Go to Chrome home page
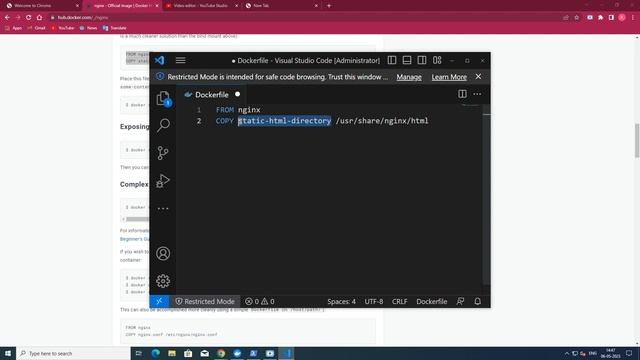Image resolution: width=640 pixels, height=360 pixels. coord(40,18)
